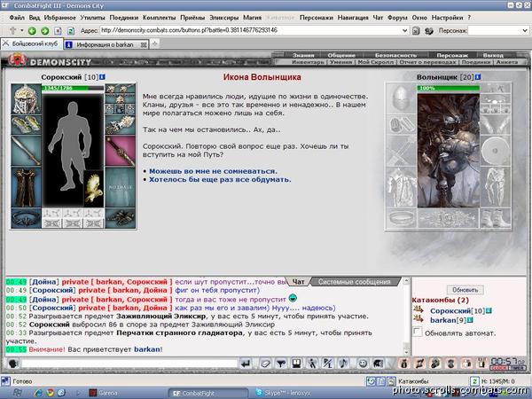Expand the address bar dropdown
Image resolution: width=532 pixels, height=399 pixels.
(405, 30)
